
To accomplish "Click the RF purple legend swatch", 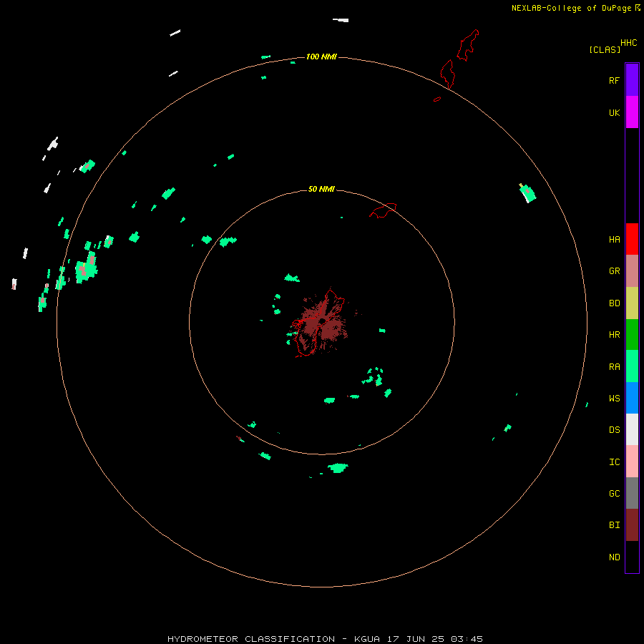I will click(x=632, y=80).
